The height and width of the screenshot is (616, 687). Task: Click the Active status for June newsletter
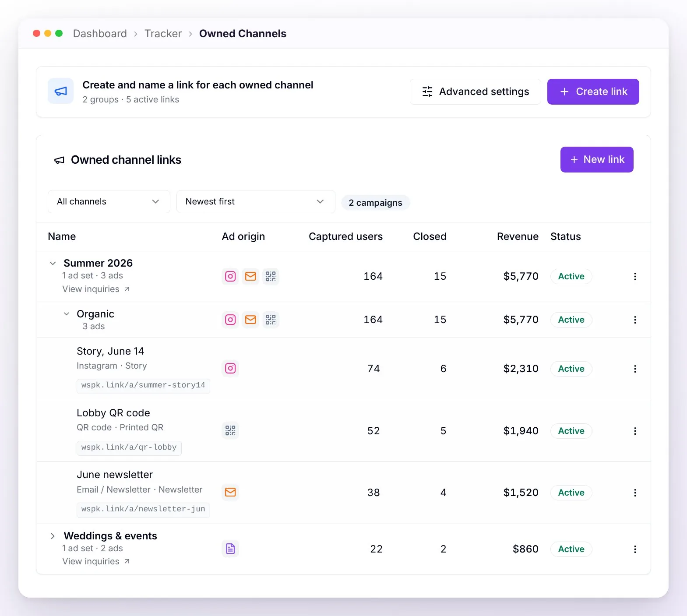(x=571, y=493)
